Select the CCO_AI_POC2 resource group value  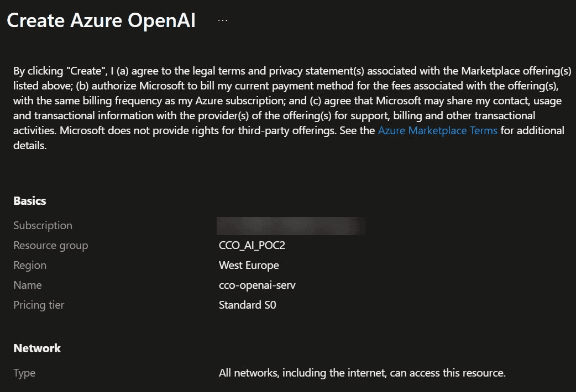click(x=252, y=245)
